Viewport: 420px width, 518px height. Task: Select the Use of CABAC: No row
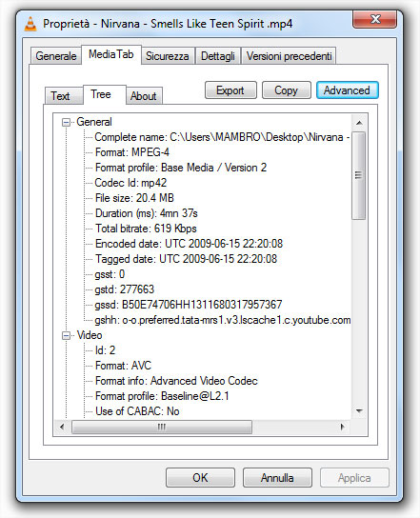(x=137, y=411)
